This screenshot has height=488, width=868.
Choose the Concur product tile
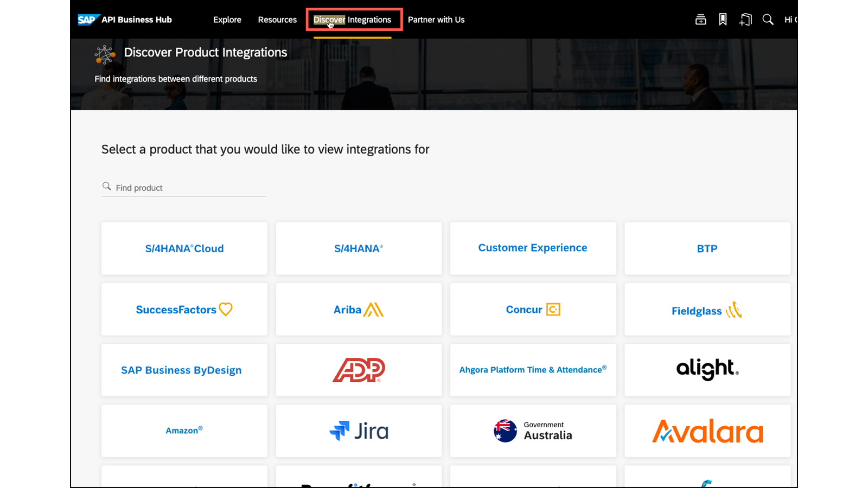click(533, 309)
